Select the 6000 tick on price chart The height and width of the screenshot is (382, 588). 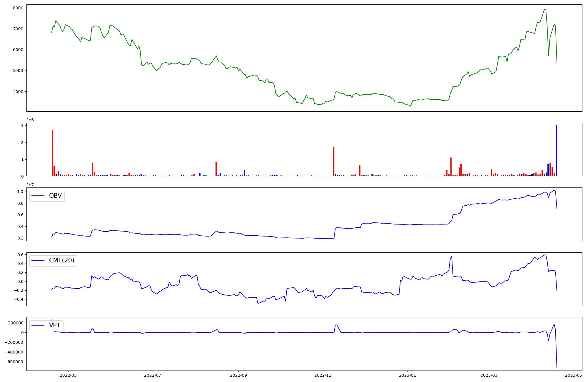[18, 50]
